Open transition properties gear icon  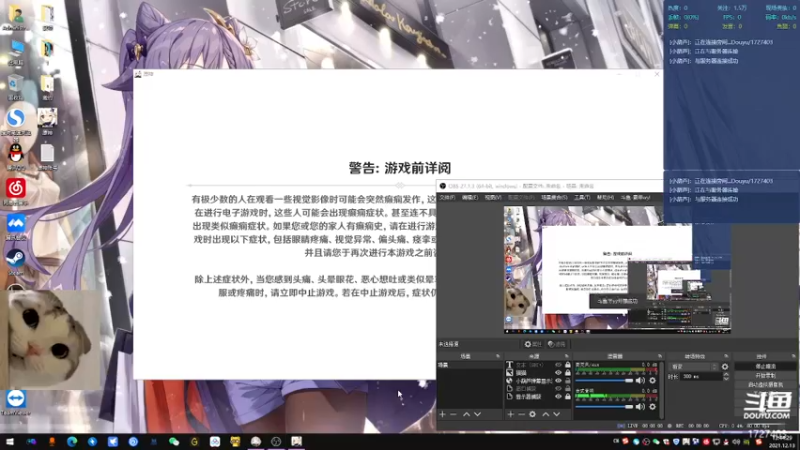click(x=724, y=366)
